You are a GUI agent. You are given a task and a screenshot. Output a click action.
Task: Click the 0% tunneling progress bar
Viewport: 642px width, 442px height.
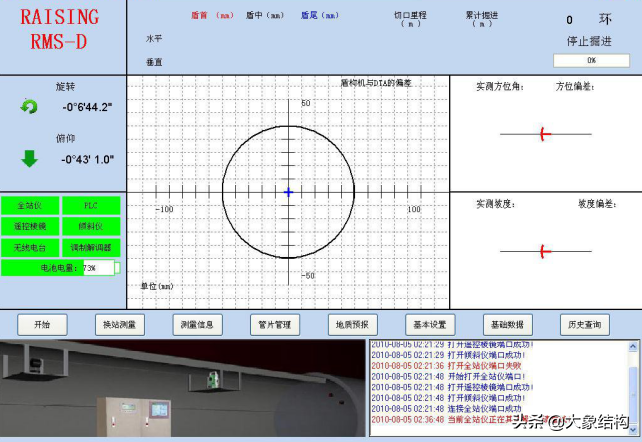[x=591, y=60]
